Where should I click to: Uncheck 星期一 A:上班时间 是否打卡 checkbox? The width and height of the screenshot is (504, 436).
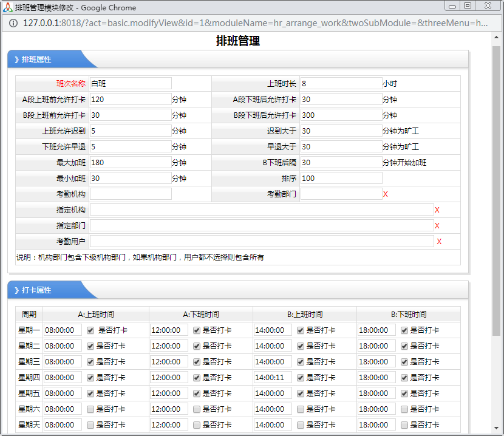click(x=90, y=330)
